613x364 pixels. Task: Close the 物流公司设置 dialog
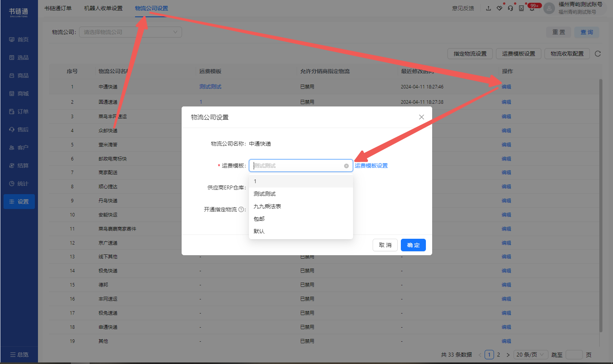[x=422, y=117]
